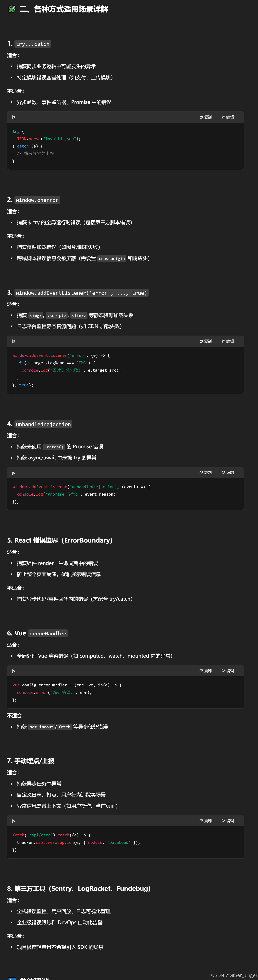Edit the window.addEventListener 'error' code block
Image resolution: width=258 pixels, height=980 pixels.
click(228, 341)
